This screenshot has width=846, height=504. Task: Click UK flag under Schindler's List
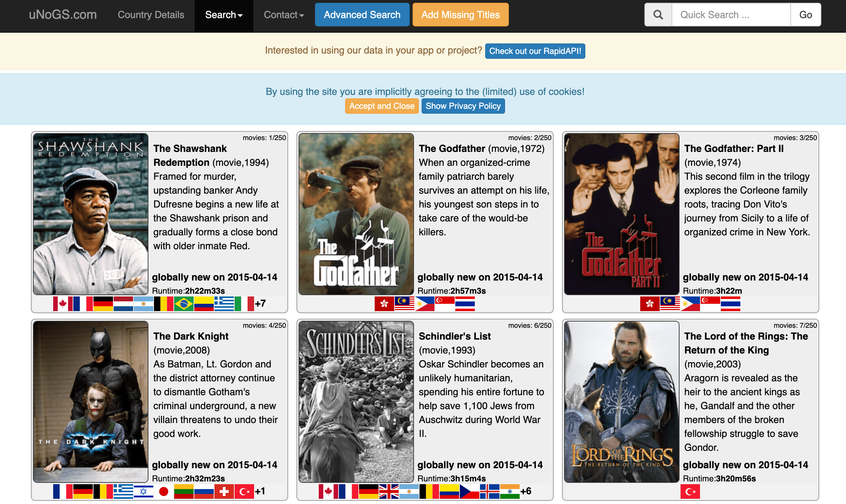coord(389,491)
